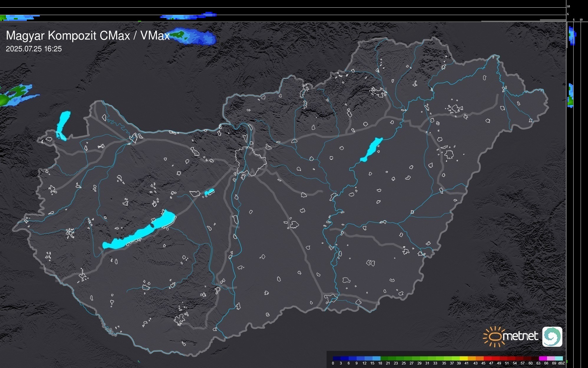Pick the dark navy 0 dBZ swatch
Screen dimensions: 588x368
coord(337,358)
